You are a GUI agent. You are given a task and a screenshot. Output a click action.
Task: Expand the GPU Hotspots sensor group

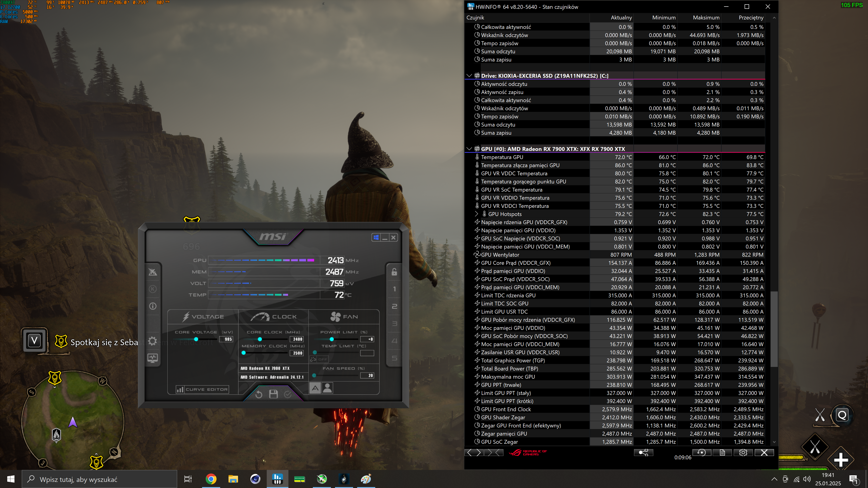476,214
